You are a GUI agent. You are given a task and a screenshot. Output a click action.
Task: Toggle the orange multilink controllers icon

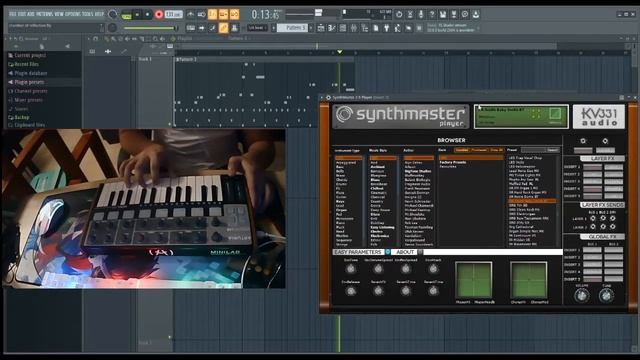[x=223, y=28]
